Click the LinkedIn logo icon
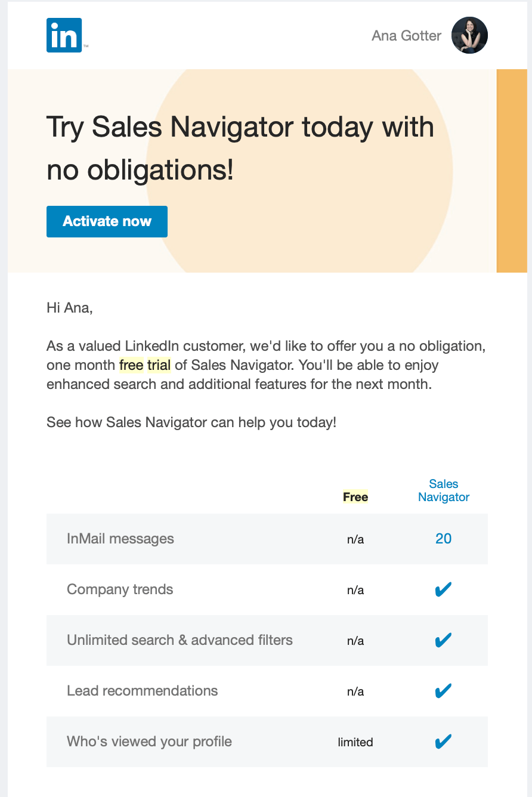Viewport: 532px width, 797px height. [x=65, y=35]
